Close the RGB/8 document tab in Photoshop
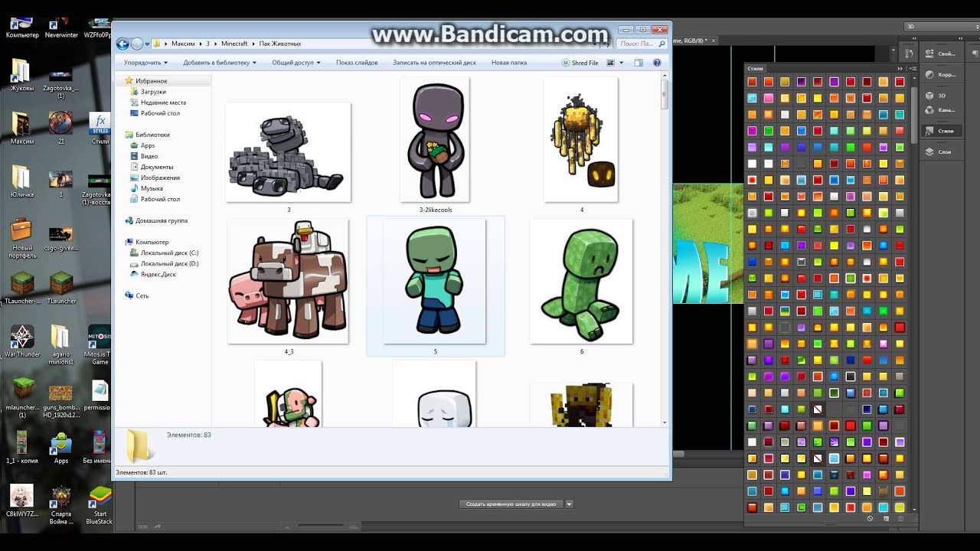 [714, 40]
